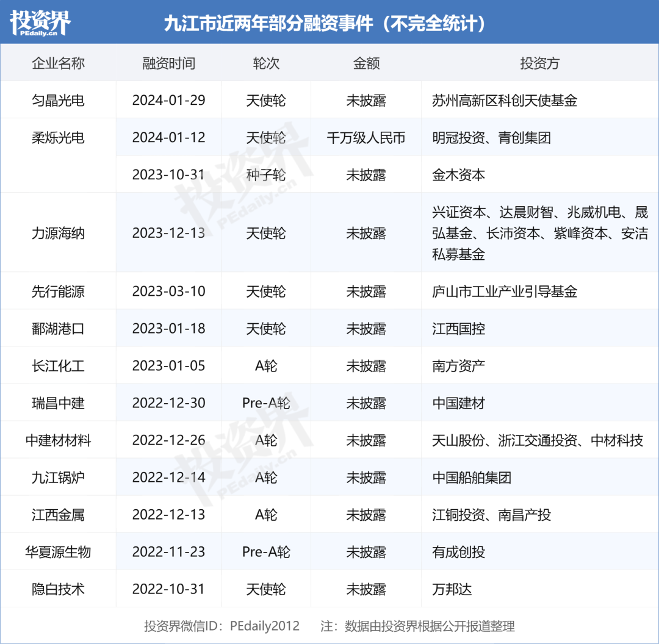Click the 万邦达 investor cell
The width and height of the screenshot is (659, 644).
(452, 589)
